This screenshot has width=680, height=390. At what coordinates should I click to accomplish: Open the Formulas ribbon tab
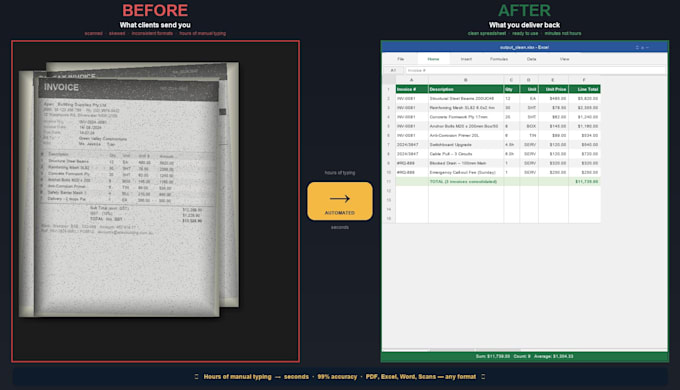[x=499, y=59]
